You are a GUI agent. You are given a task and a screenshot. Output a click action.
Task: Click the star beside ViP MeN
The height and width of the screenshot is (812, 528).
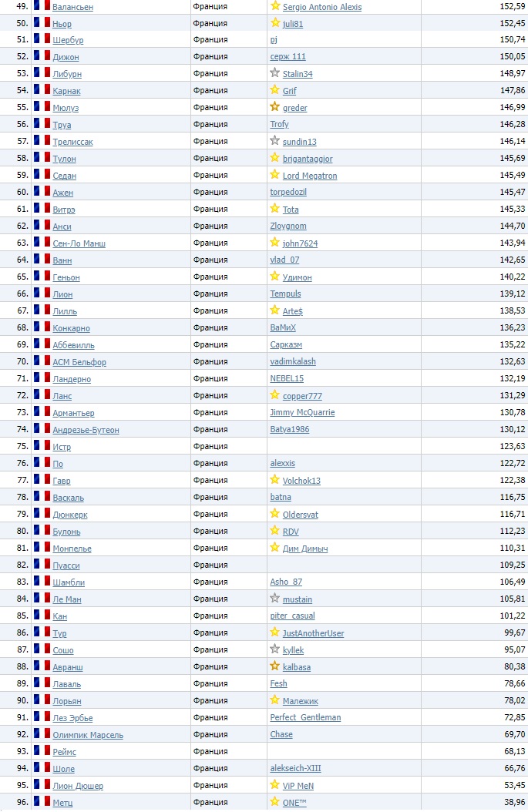[x=275, y=785]
